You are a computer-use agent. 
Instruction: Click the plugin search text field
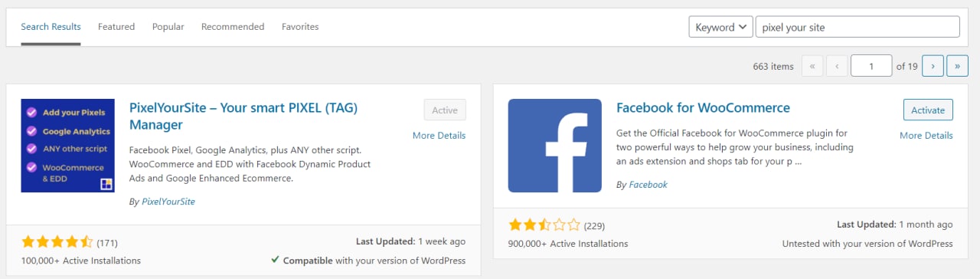coord(857,27)
